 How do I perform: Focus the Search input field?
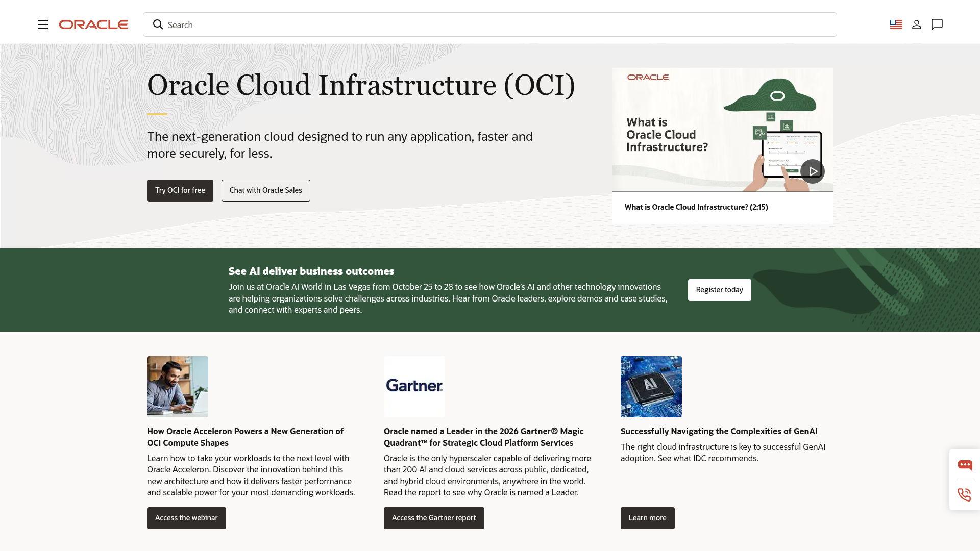coord(490,24)
